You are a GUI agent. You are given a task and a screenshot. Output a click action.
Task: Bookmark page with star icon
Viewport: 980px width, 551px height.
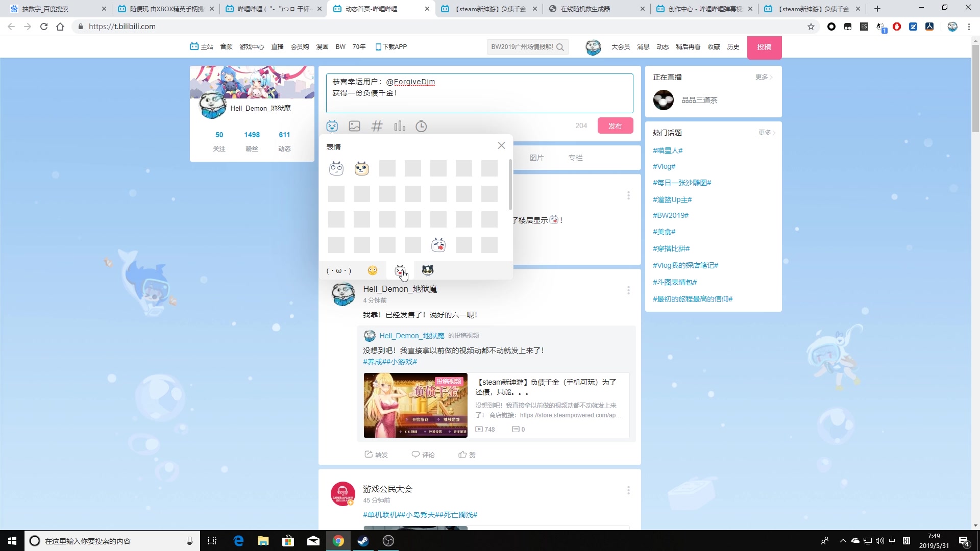[811, 27]
